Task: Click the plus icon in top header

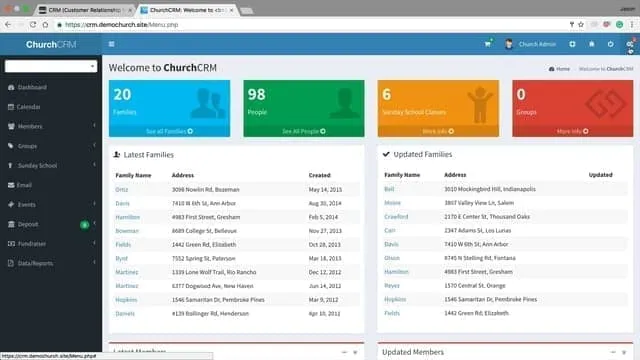Action: 572,44
